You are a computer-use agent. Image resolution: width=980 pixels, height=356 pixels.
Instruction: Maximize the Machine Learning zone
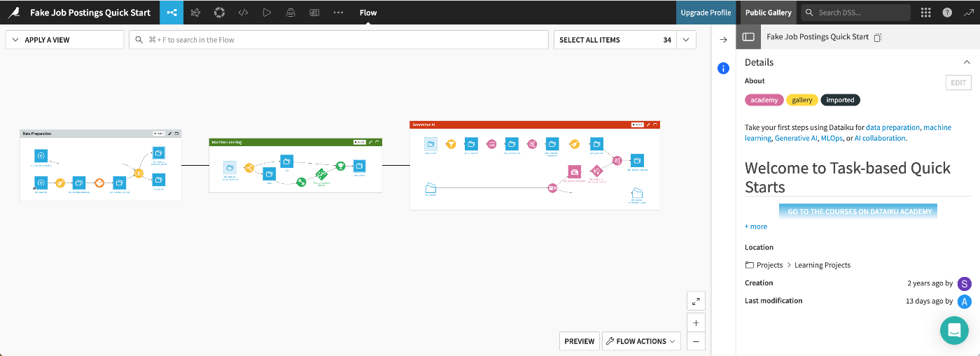coord(377,142)
